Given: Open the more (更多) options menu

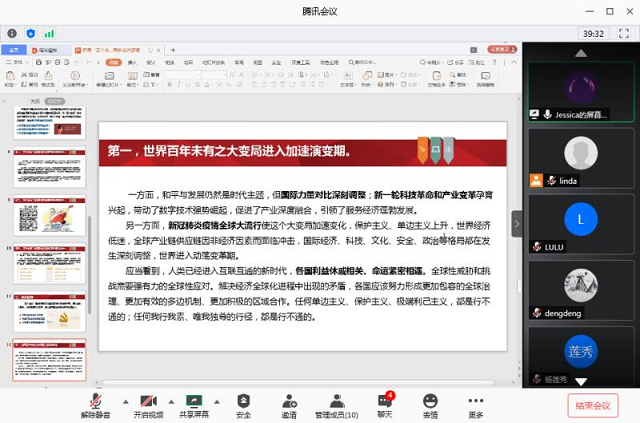Looking at the screenshot, I should 475,400.
